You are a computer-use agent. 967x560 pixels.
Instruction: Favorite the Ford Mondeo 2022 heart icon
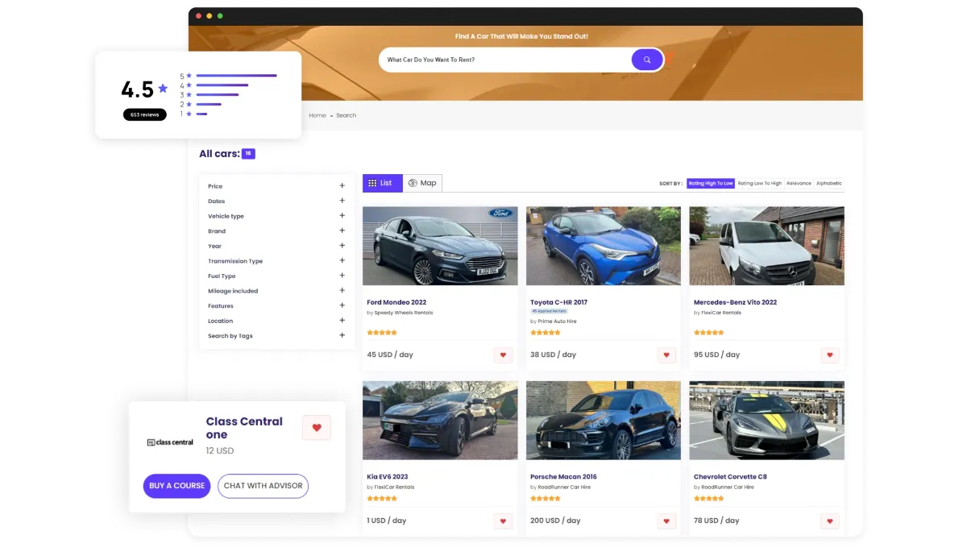pyautogui.click(x=503, y=355)
